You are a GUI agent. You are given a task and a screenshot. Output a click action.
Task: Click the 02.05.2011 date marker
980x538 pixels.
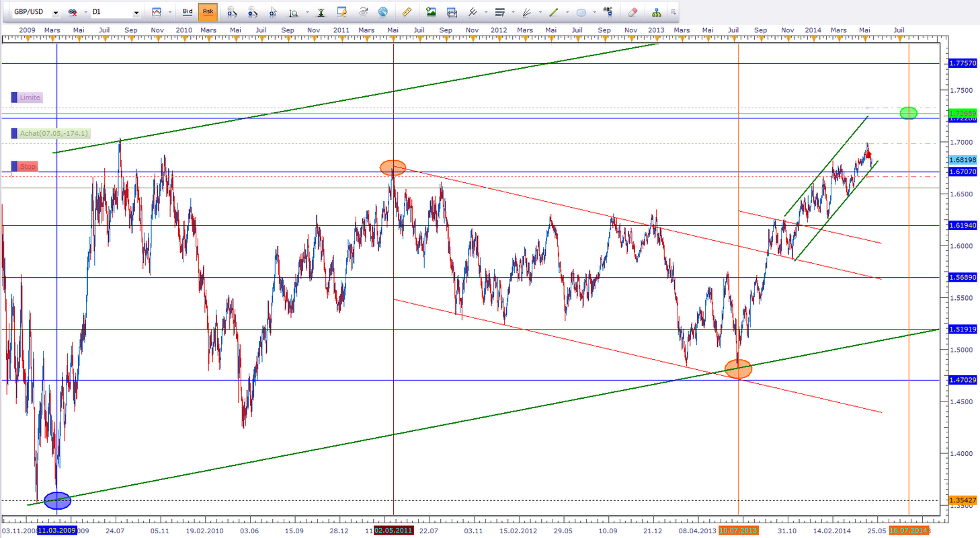(x=393, y=531)
